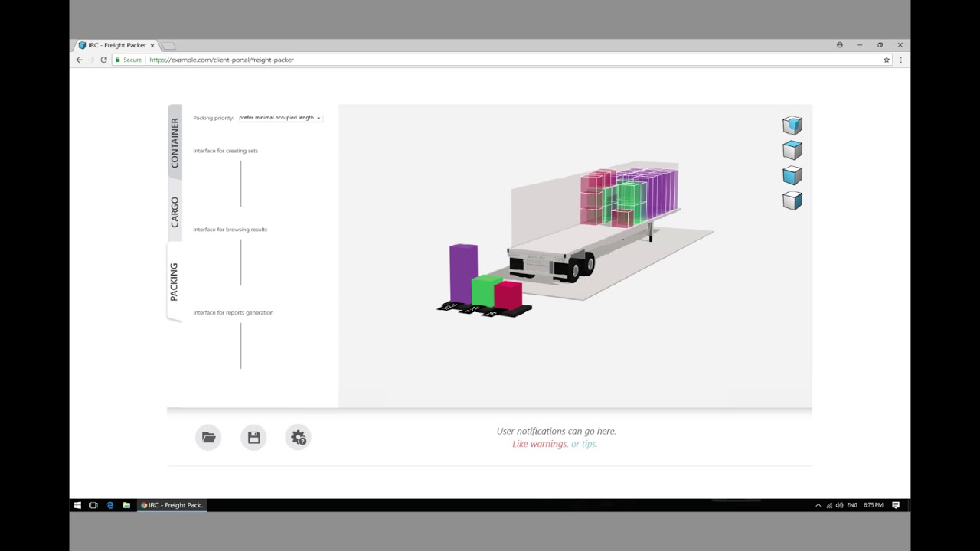Click "Interface for browsing results" text
This screenshot has width=980, height=551.
tap(230, 230)
